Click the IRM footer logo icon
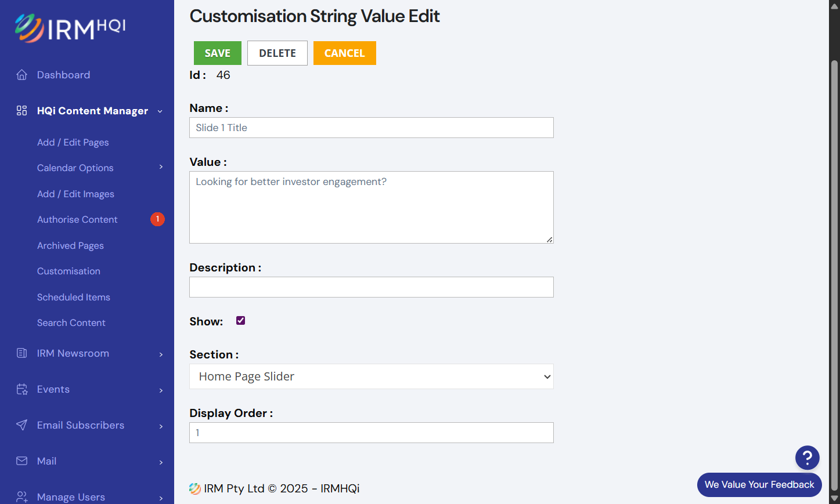The height and width of the screenshot is (504, 840). [x=195, y=489]
